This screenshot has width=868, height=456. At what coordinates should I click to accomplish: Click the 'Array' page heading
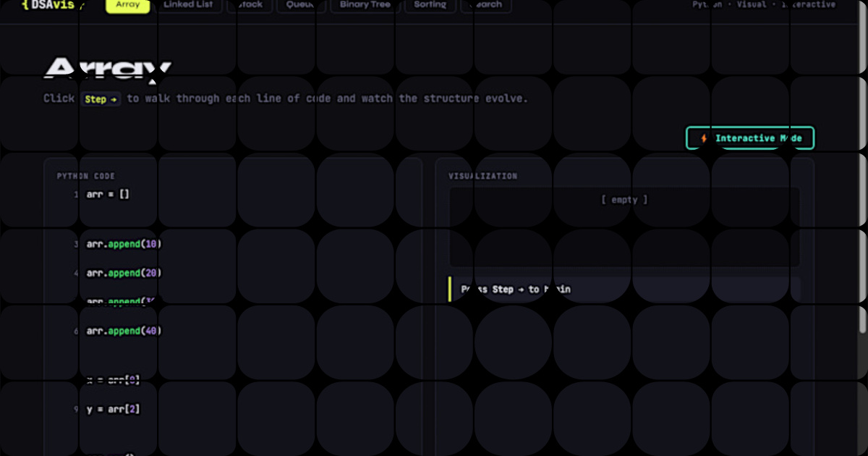click(x=108, y=69)
